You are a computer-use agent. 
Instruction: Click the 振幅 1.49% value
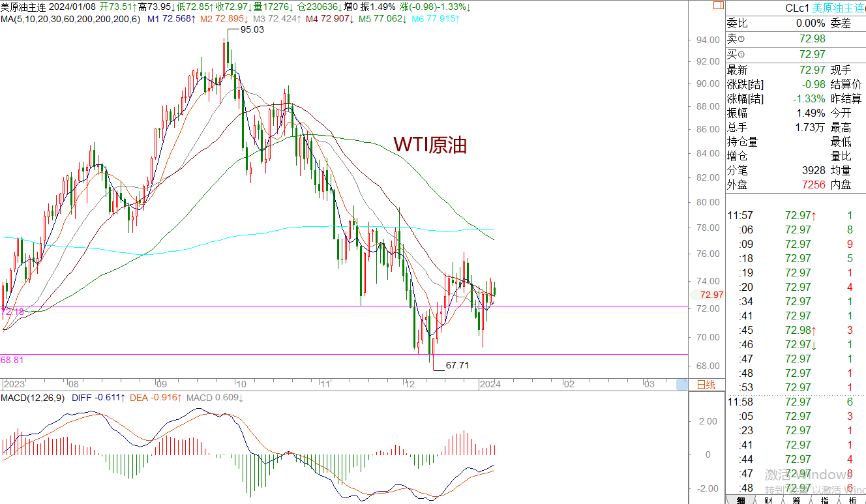pyautogui.click(x=811, y=113)
